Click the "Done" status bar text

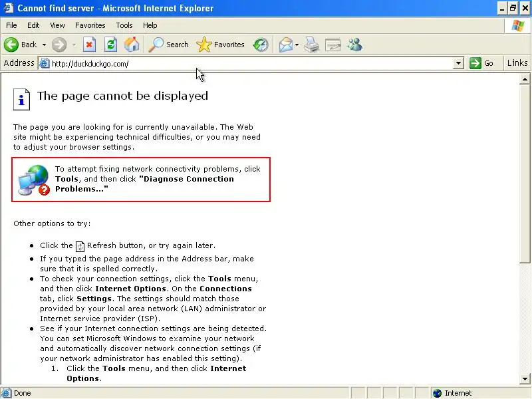click(x=23, y=393)
